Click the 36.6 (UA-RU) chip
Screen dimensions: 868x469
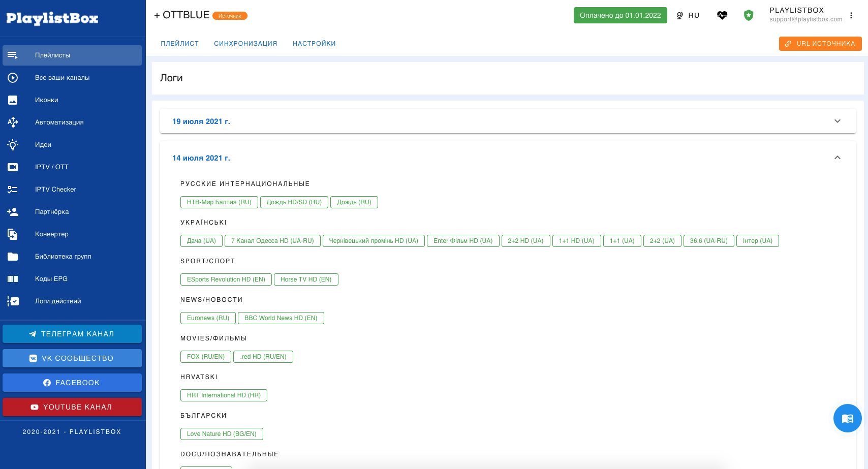tap(709, 241)
